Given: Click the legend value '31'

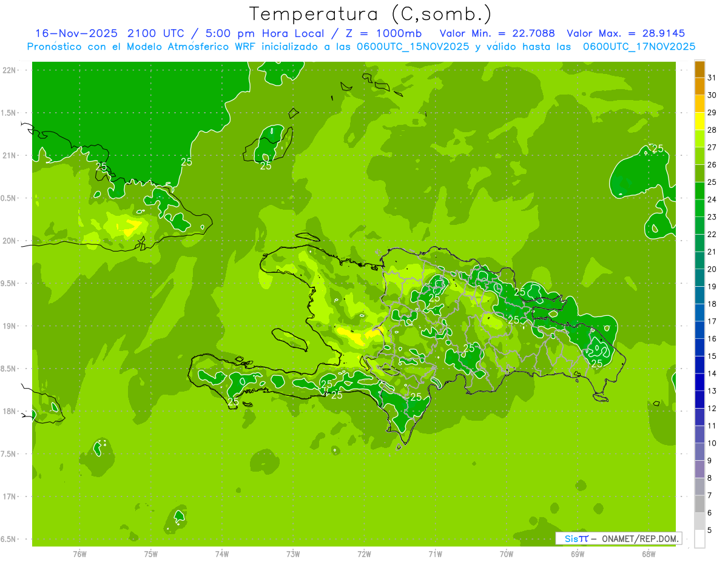Looking at the screenshot, I should 712,78.
